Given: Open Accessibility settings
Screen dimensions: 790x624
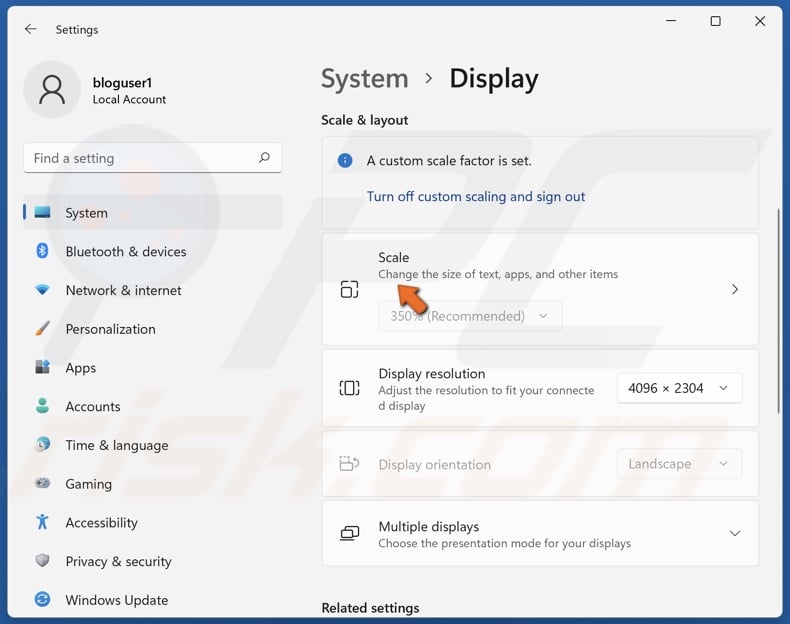Looking at the screenshot, I should pyautogui.click(x=153, y=522).
